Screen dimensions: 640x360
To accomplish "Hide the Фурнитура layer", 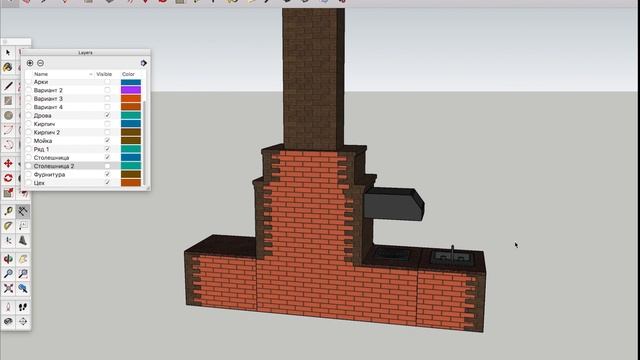I will (x=107, y=174).
